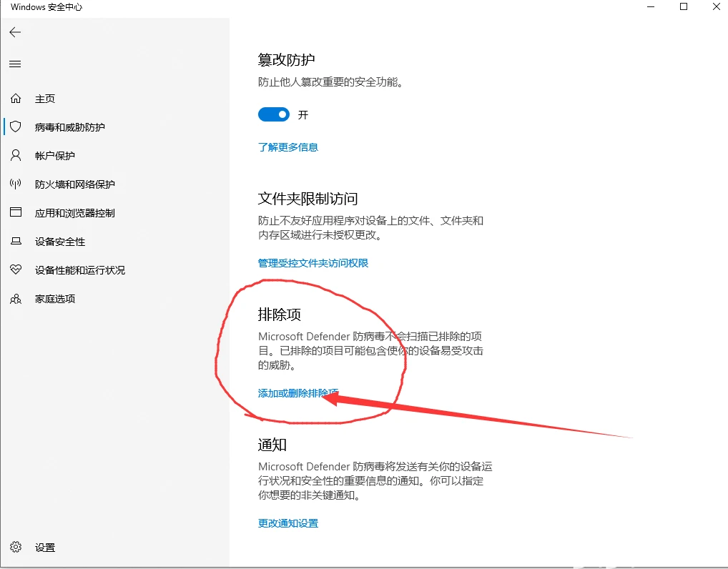Viewport: 728px width, 569px height.
Task: Click the 篡改防护 heading
Action: pyautogui.click(x=287, y=60)
